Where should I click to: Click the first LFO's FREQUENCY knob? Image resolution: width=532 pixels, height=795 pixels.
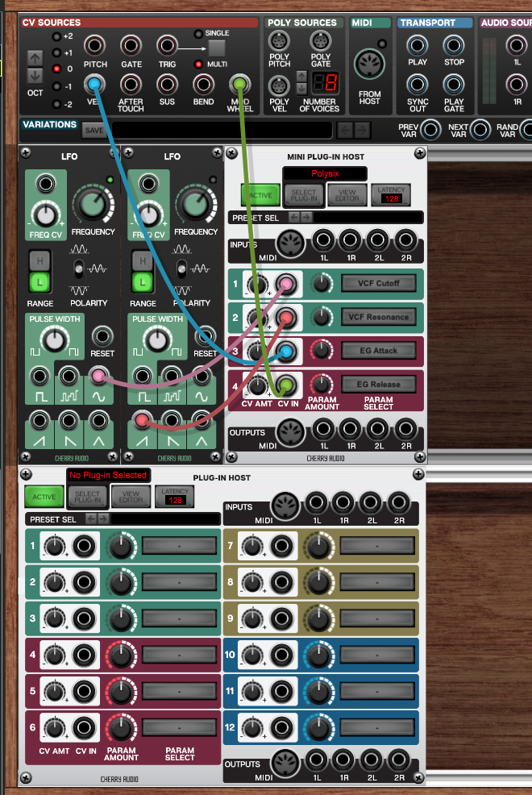93,205
